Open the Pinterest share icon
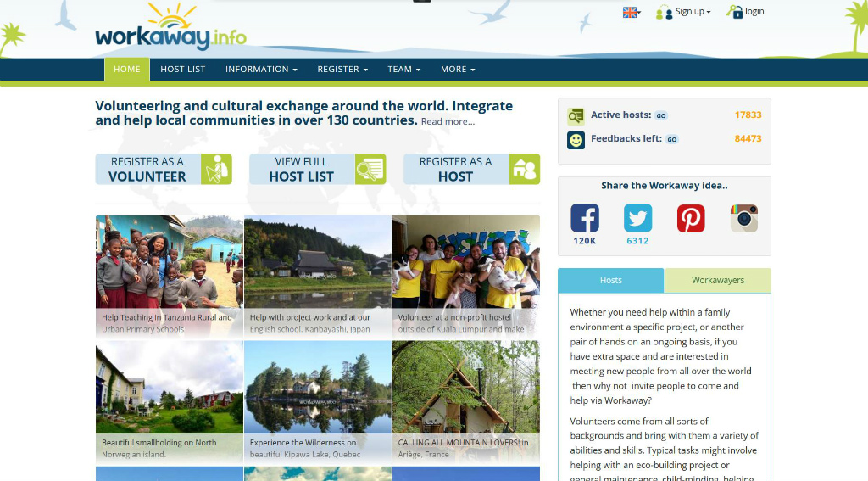 click(691, 218)
